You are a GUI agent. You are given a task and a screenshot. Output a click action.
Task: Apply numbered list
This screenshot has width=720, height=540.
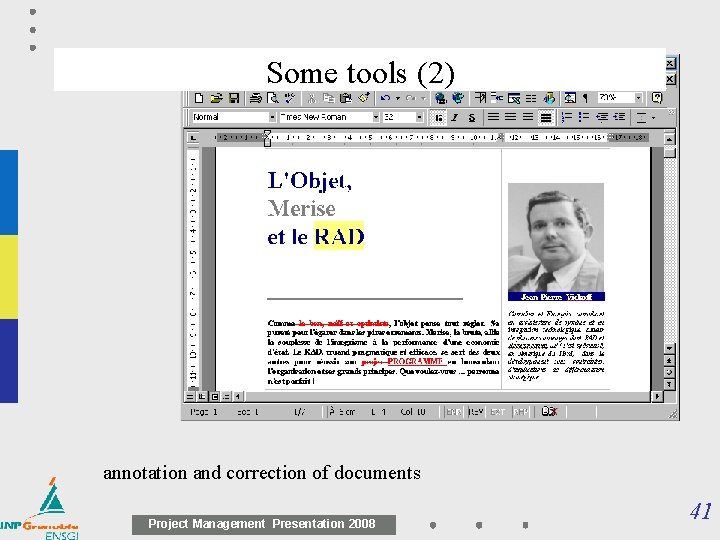click(x=567, y=118)
